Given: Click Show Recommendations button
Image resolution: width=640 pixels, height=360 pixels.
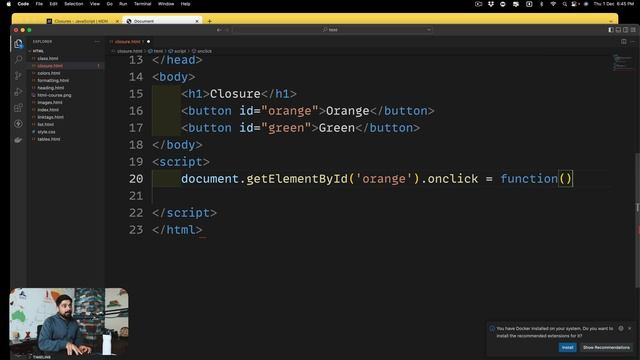Looking at the screenshot, I should coord(606,347).
